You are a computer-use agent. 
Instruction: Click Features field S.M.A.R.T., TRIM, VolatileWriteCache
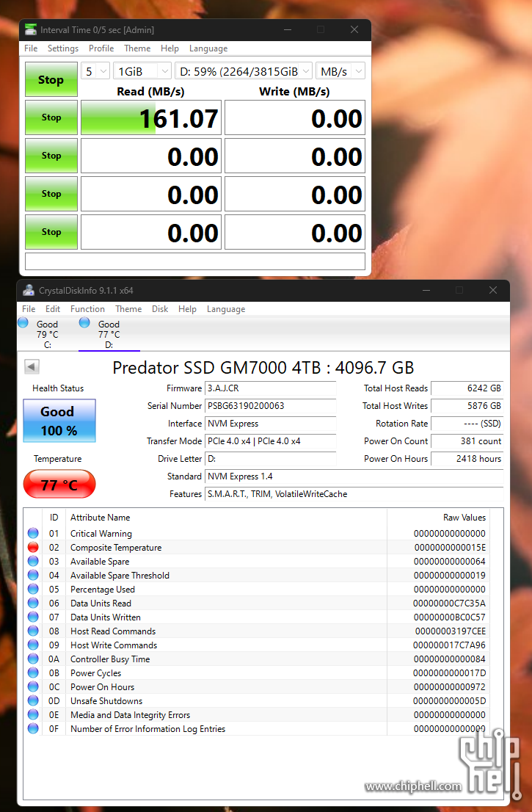click(354, 494)
